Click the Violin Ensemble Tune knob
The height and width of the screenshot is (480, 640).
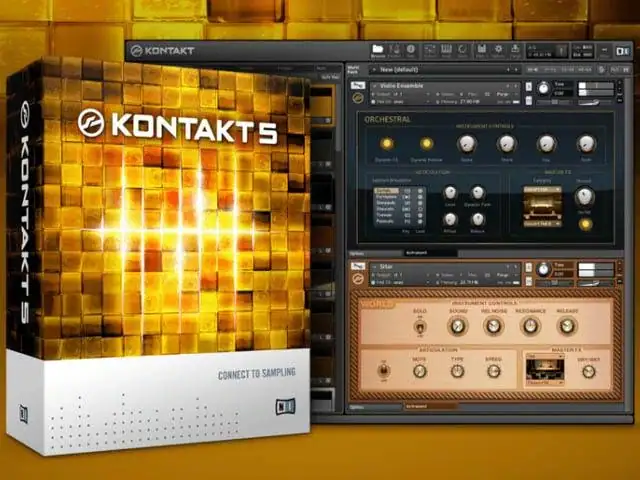543,88
